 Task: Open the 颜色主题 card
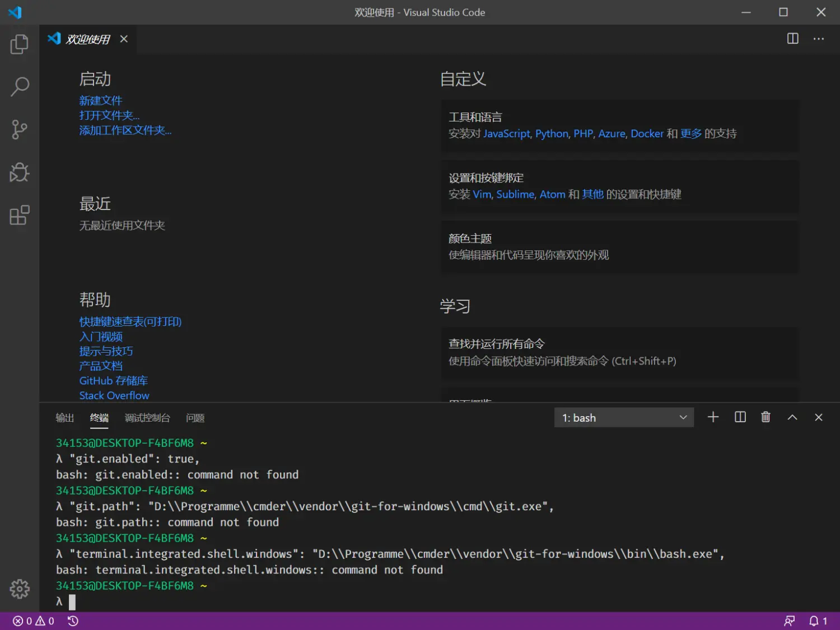click(620, 247)
